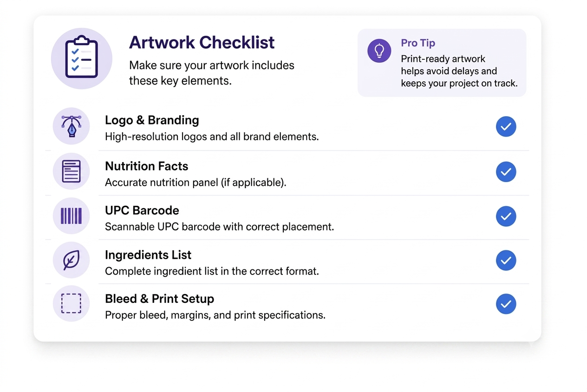Click the clipboard checklist icon
The width and height of the screenshot is (587, 392).
point(81,58)
